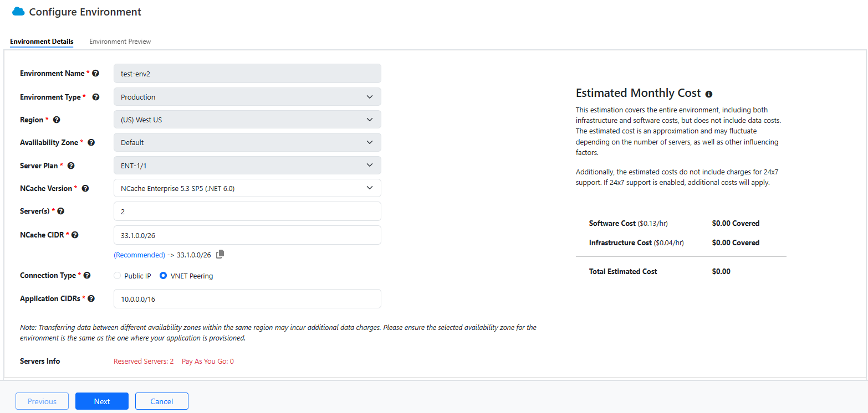The image size is (868, 413).
Task: Open the NCache Version dropdown
Action: (x=247, y=188)
